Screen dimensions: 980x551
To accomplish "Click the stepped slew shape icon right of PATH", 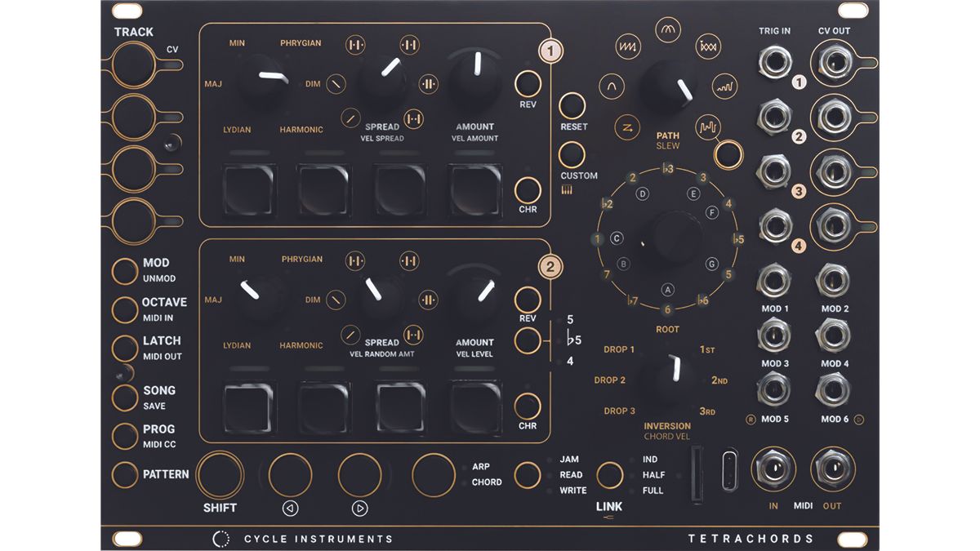I will [709, 127].
